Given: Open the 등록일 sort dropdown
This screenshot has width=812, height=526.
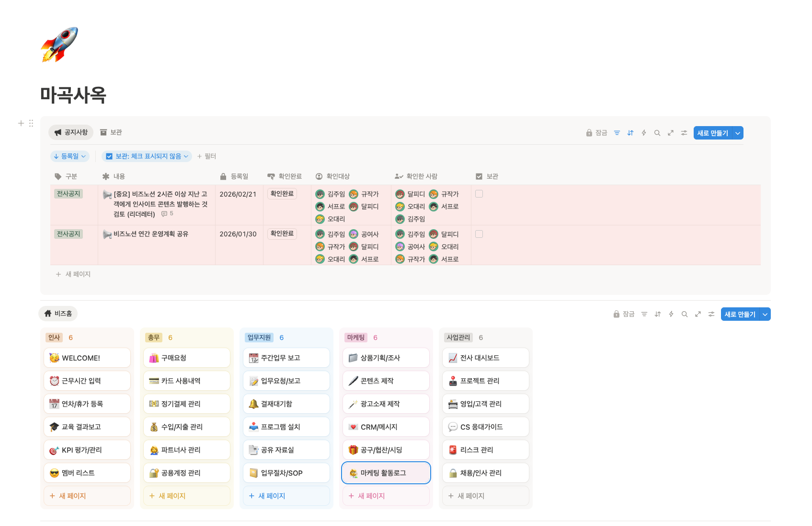Looking at the screenshot, I should tap(70, 156).
